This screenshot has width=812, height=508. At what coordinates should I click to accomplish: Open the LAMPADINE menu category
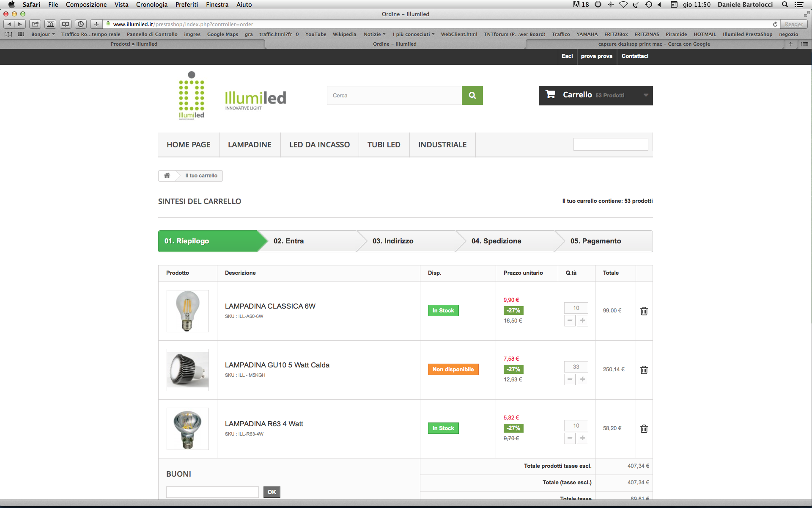click(250, 145)
